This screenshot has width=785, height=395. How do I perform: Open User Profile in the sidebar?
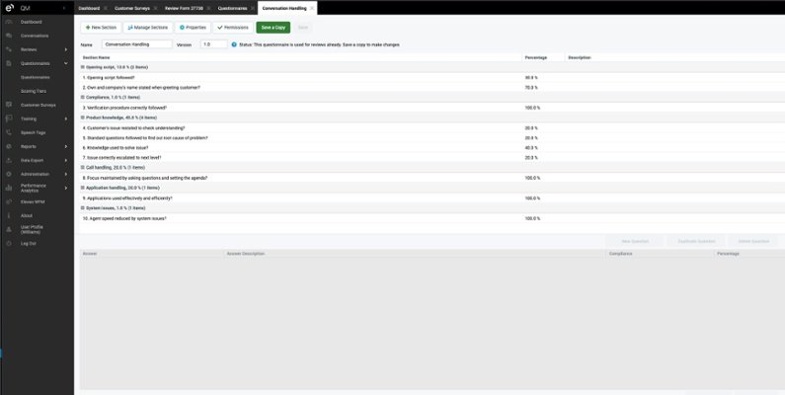32,229
